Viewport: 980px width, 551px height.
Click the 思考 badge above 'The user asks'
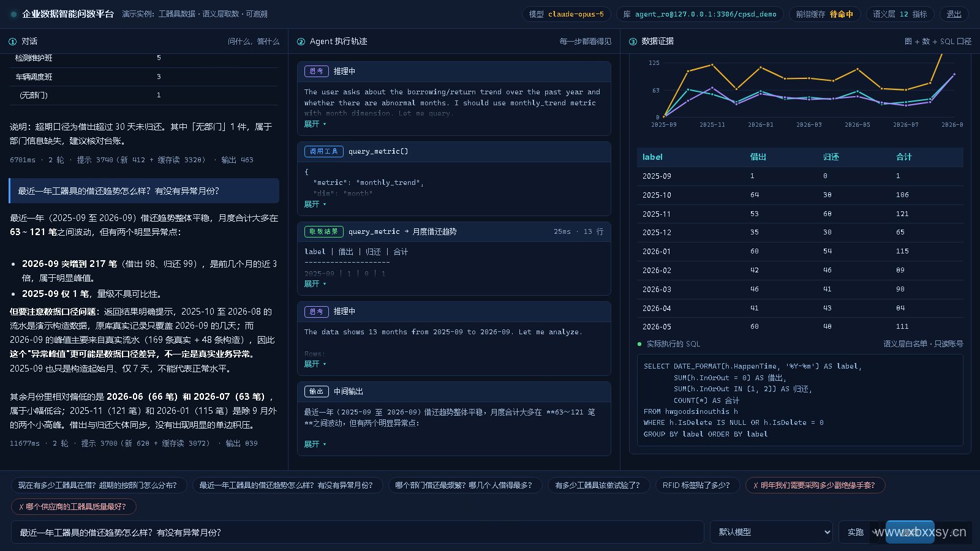click(x=317, y=71)
